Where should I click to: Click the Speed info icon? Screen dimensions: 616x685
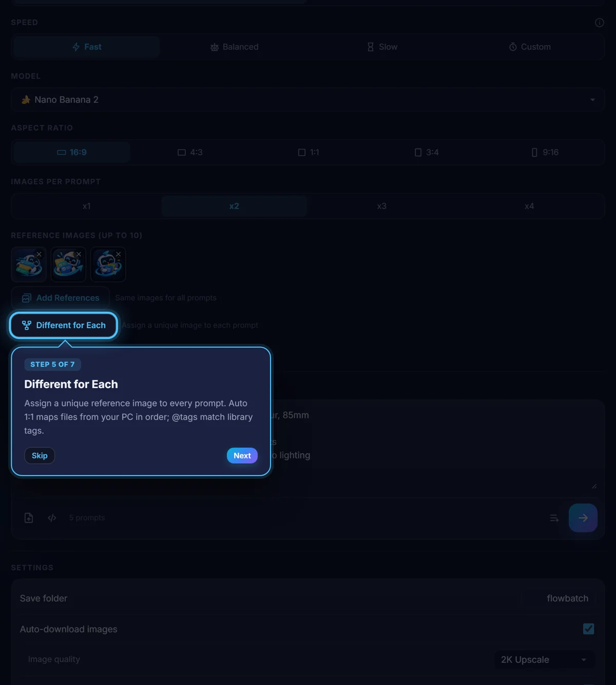[599, 23]
